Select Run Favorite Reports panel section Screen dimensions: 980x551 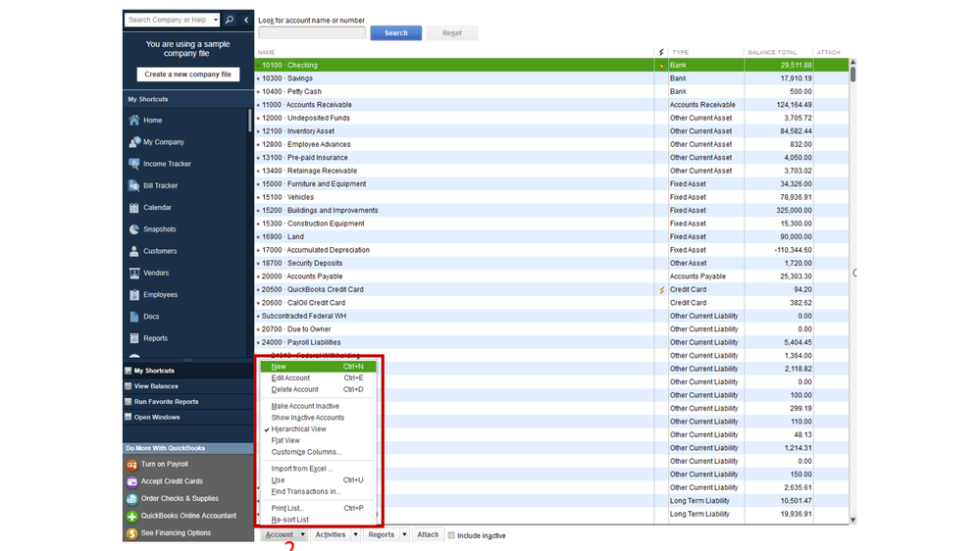pyautogui.click(x=188, y=402)
